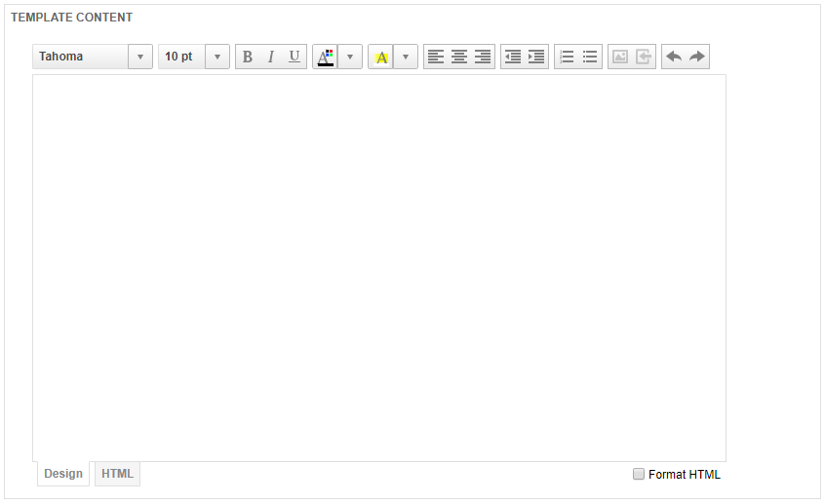The image size is (825, 504).
Task: Open the Tahoma font family dropdown
Action: 140,57
